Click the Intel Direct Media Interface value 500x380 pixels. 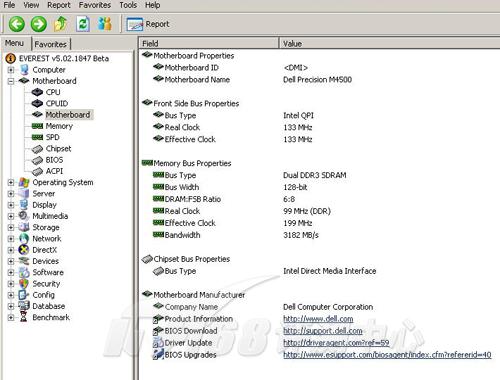pos(330,271)
